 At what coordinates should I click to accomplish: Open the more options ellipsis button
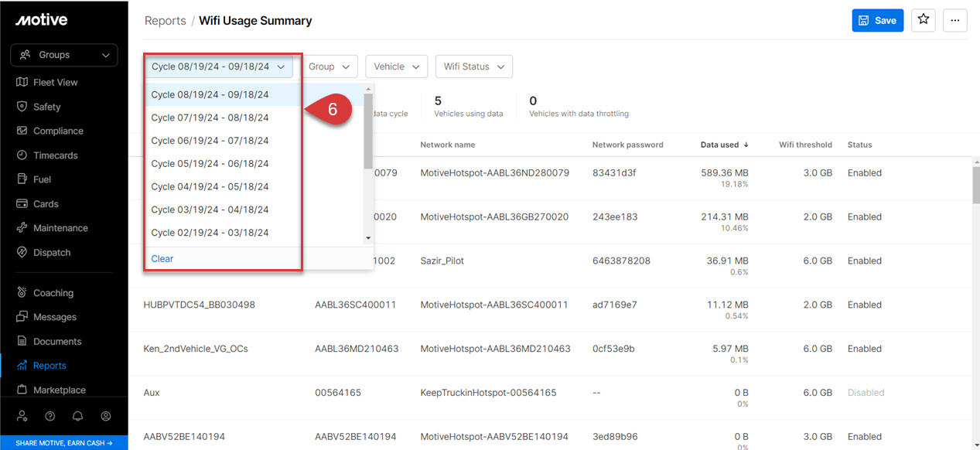point(955,21)
